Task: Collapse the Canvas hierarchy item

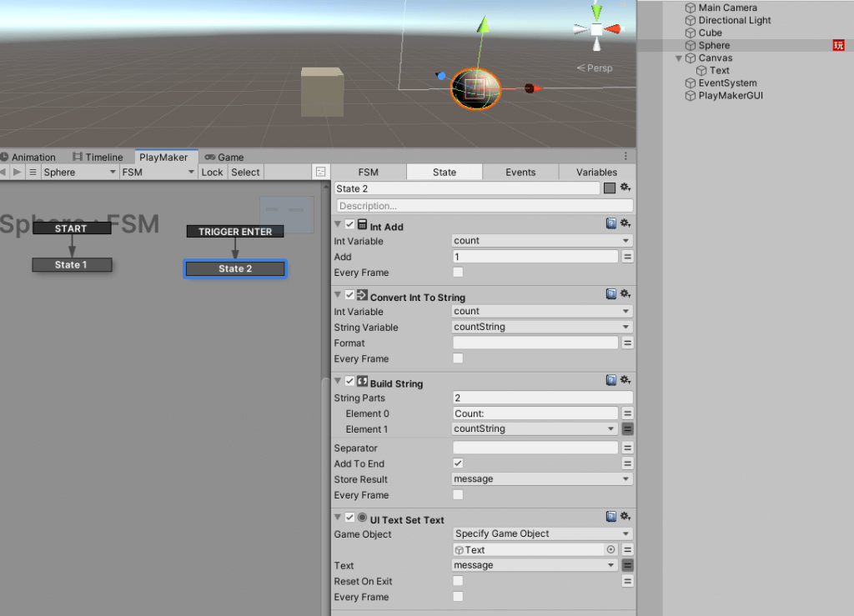Action: click(679, 58)
